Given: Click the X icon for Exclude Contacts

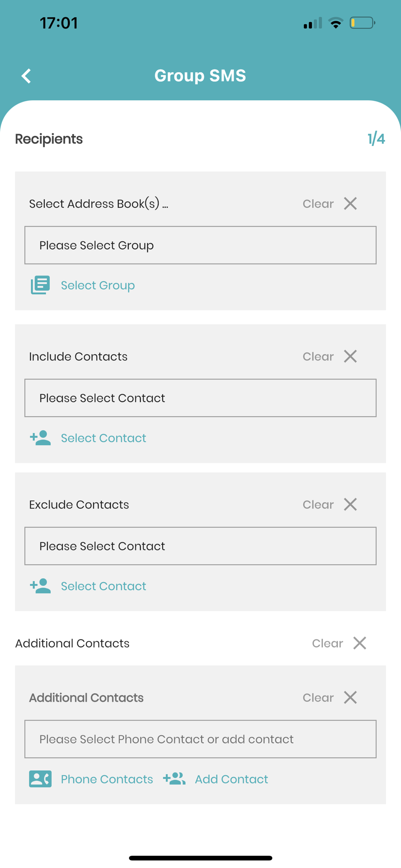Looking at the screenshot, I should (x=350, y=504).
